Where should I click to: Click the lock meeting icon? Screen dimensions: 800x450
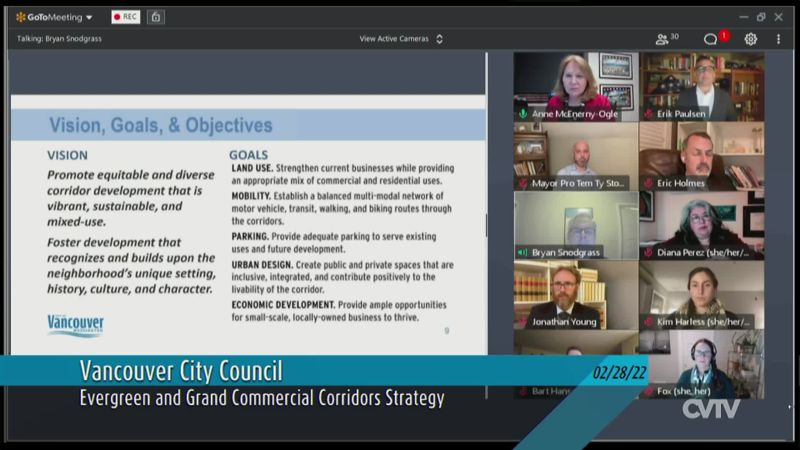point(156,17)
